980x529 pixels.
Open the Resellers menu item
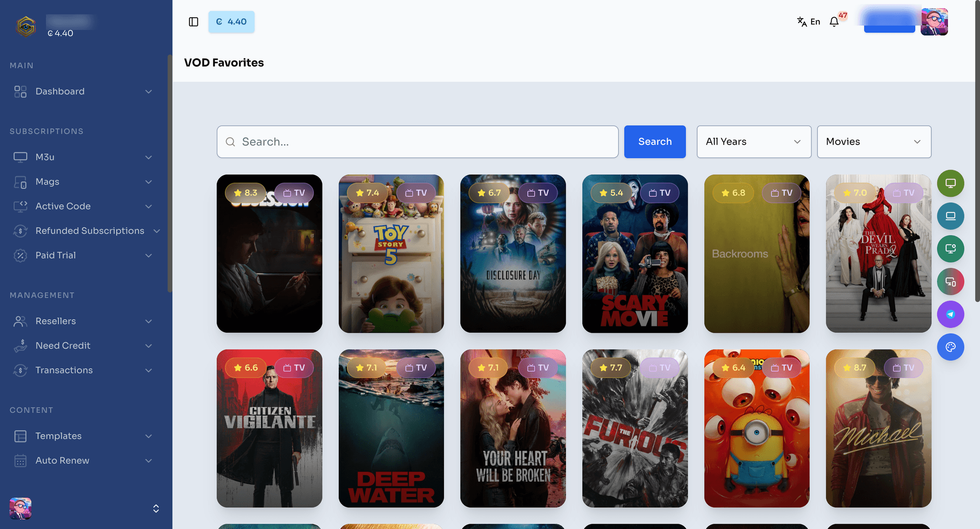coord(84,321)
